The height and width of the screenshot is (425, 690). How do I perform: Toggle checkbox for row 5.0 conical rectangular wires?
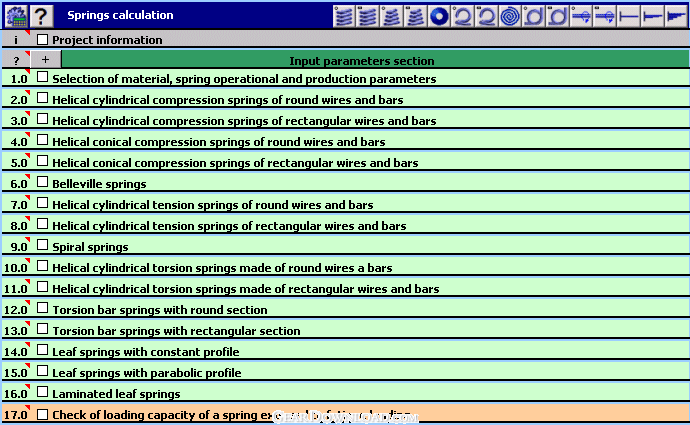(x=42, y=161)
